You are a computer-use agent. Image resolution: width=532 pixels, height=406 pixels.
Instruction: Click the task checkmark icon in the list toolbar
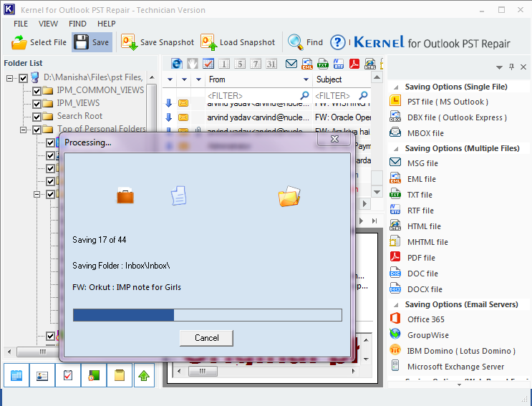click(208, 64)
